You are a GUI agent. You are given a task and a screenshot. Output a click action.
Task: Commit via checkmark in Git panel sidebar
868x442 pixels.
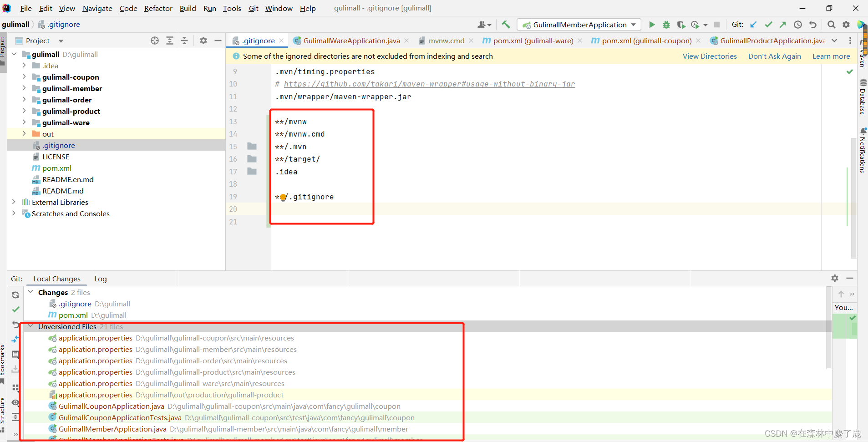point(15,310)
